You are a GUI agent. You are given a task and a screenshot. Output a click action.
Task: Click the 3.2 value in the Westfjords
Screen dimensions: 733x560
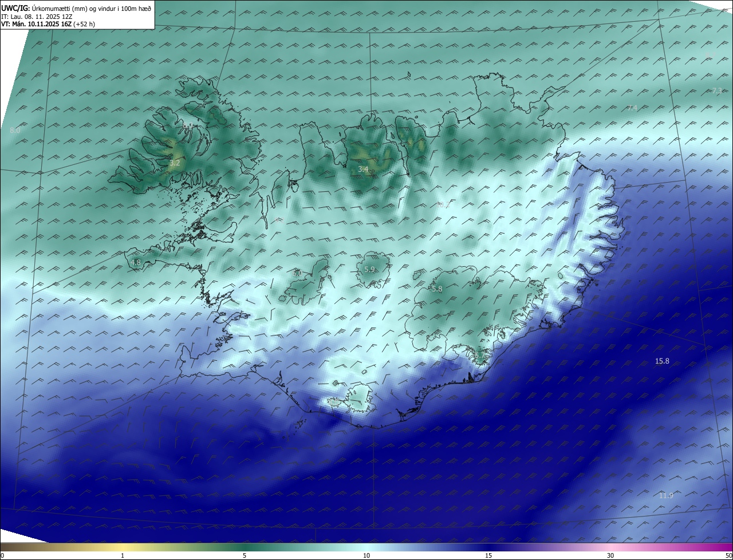[175, 163]
